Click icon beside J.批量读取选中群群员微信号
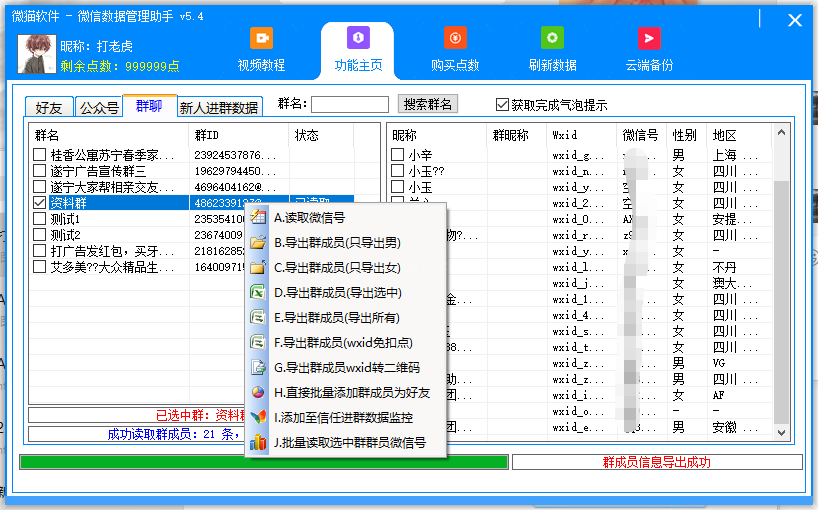 point(258,443)
